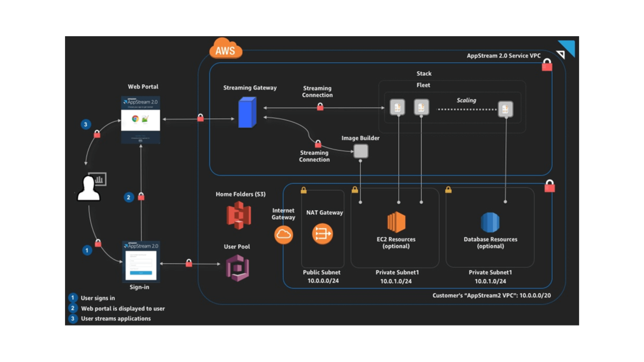Screen dimensions: 644x362
Task: Select the blue Streaming Gateway cube
Action: (x=247, y=113)
